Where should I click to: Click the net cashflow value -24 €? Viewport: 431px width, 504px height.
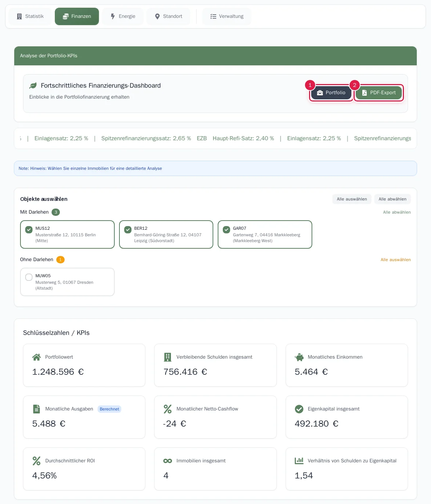[x=175, y=424]
